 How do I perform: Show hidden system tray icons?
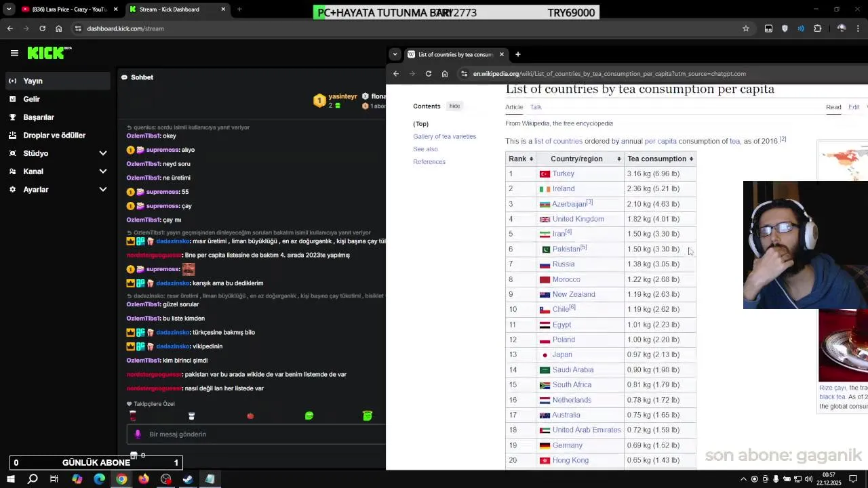(743, 479)
